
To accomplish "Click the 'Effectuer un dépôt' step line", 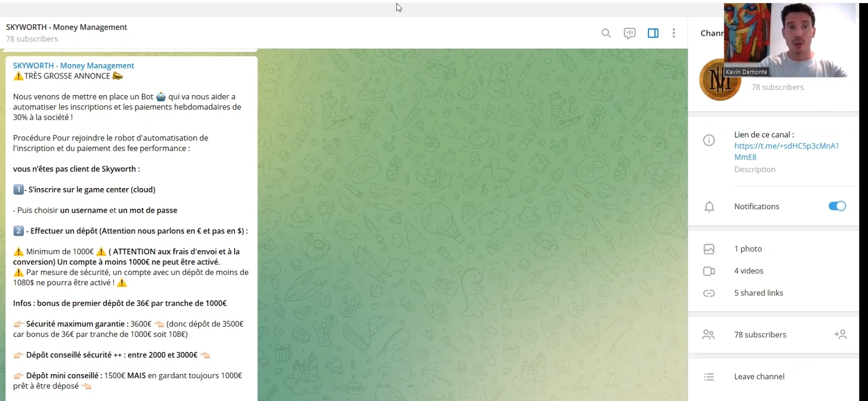I will click(x=131, y=231).
